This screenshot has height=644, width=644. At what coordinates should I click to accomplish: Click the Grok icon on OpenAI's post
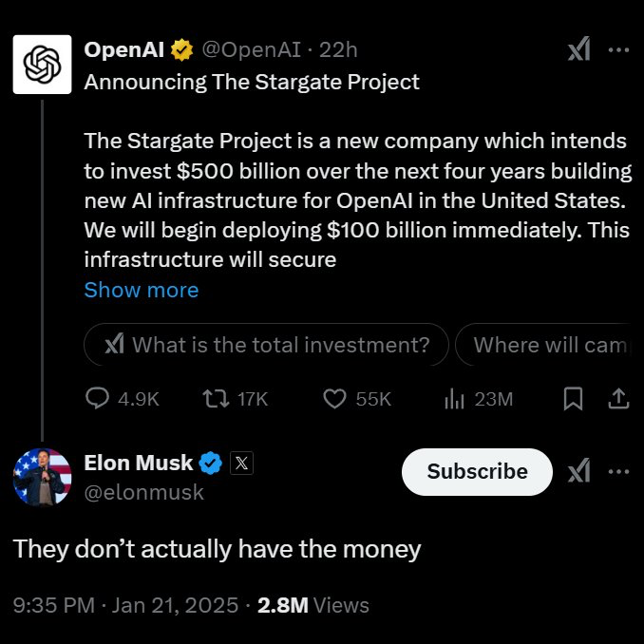(x=578, y=50)
